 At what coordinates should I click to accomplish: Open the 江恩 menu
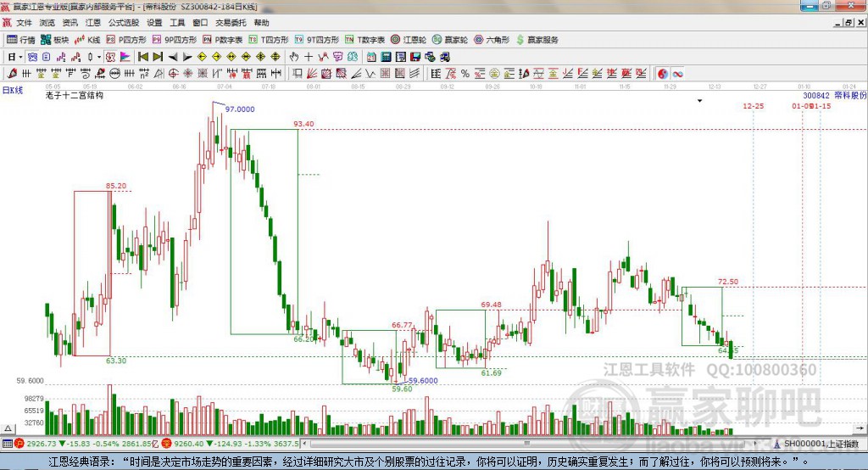click(93, 23)
